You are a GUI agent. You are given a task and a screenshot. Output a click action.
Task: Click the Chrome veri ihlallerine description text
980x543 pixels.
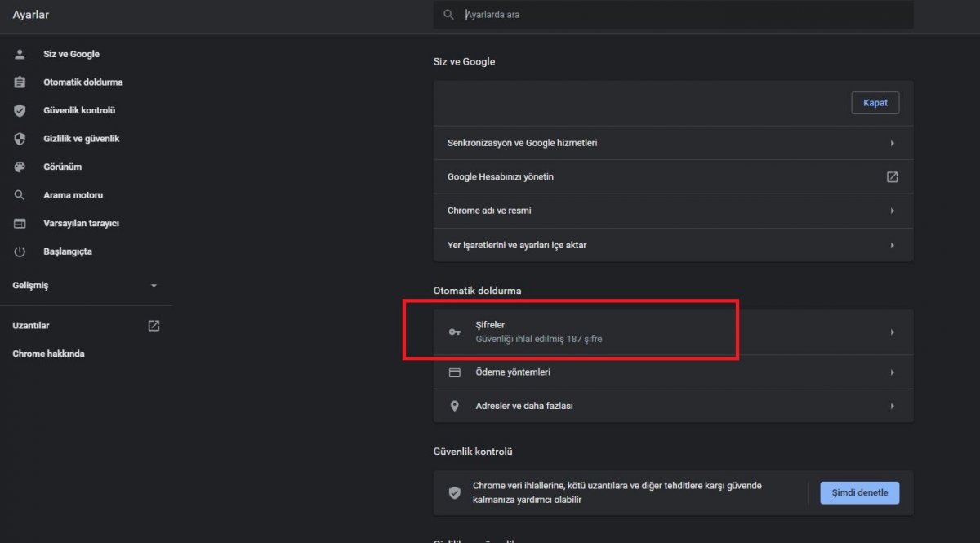(617, 492)
